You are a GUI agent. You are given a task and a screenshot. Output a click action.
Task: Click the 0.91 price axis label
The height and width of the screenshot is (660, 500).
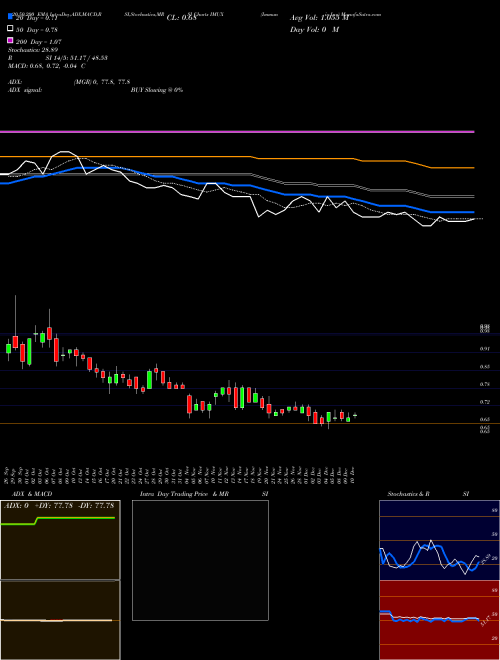485,349
